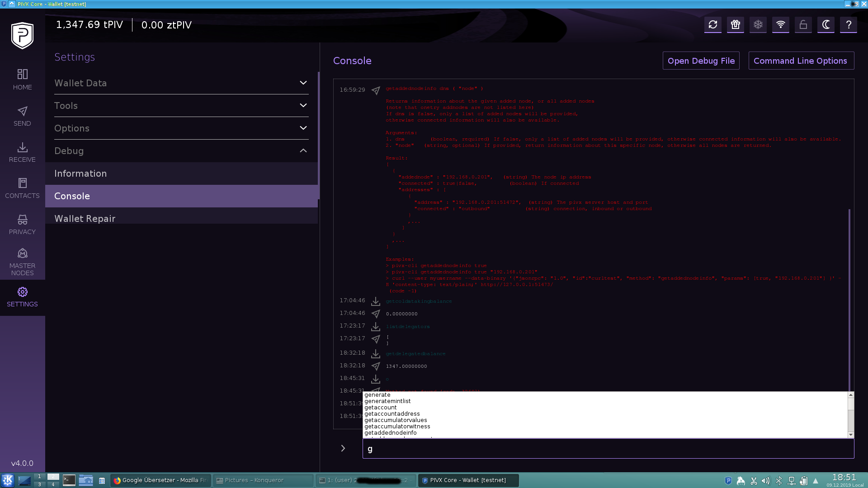Expand the Options section
868x488 pixels.
(x=181, y=128)
